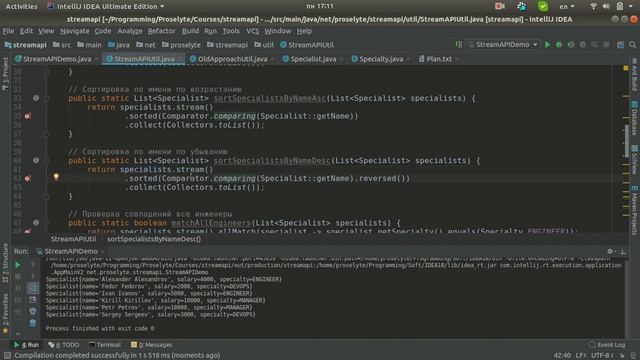The width and height of the screenshot is (640, 360).
Task: Open the Refactor menu
Action: 161,31
